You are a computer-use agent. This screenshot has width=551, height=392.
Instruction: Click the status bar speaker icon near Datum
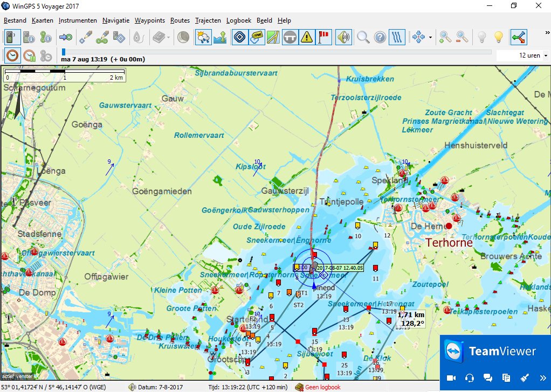[132, 387]
